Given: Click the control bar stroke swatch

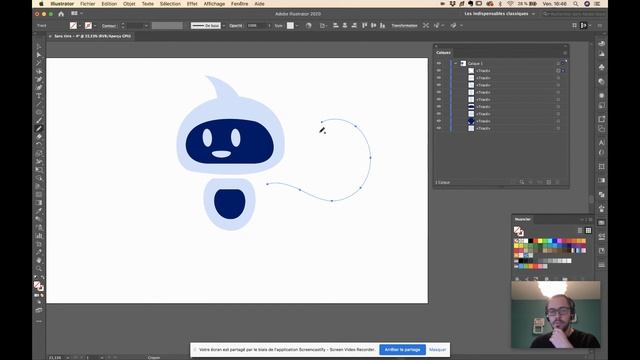Looking at the screenshot, I should [x=88, y=25].
